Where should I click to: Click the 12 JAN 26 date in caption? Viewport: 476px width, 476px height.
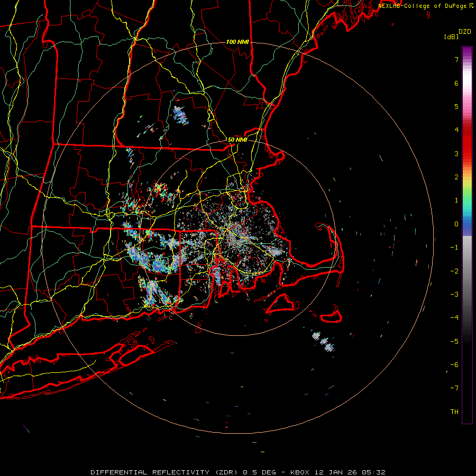click(x=335, y=472)
